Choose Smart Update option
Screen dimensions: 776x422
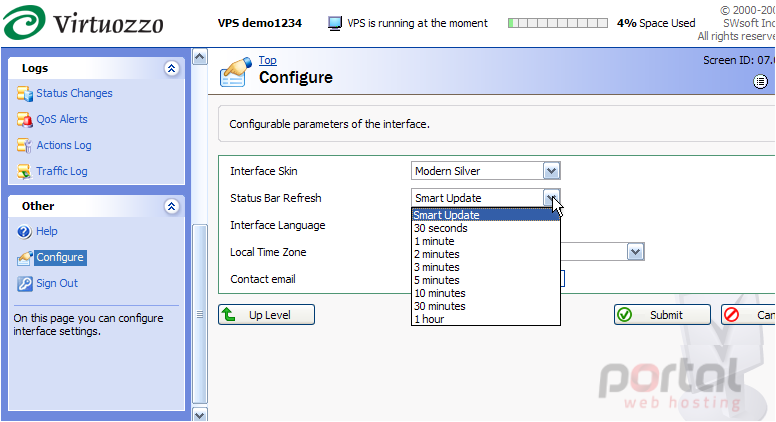485,215
